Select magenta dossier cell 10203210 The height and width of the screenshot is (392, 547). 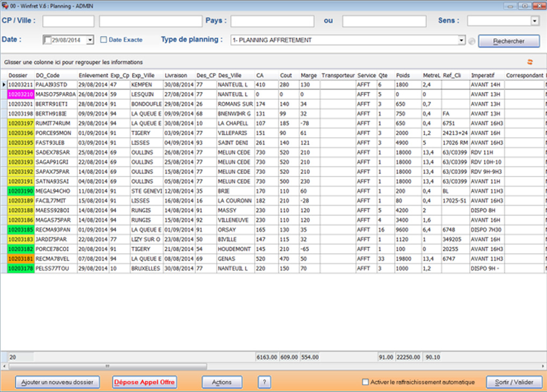click(x=21, y=94)
